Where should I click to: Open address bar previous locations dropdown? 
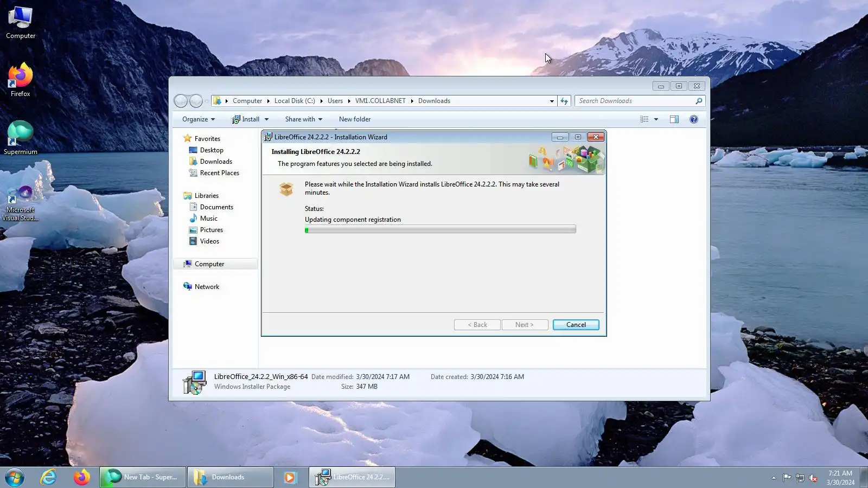[552, 101]
